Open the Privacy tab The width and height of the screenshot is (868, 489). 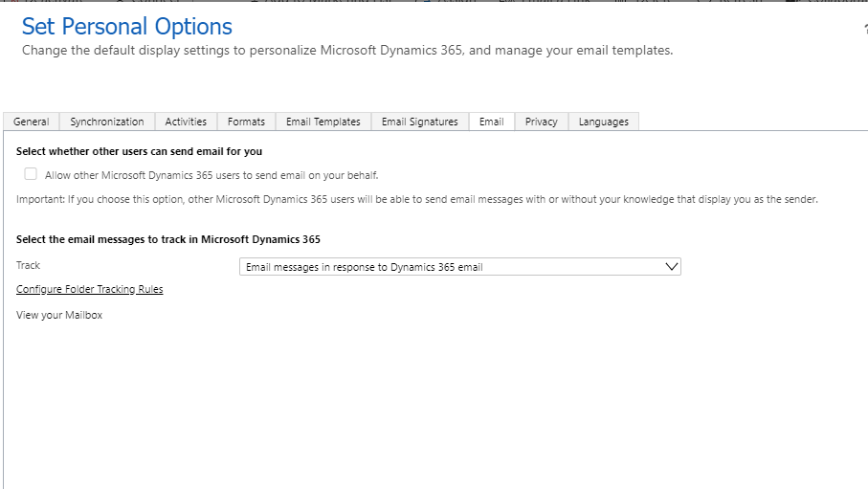(x=542, y=122)
